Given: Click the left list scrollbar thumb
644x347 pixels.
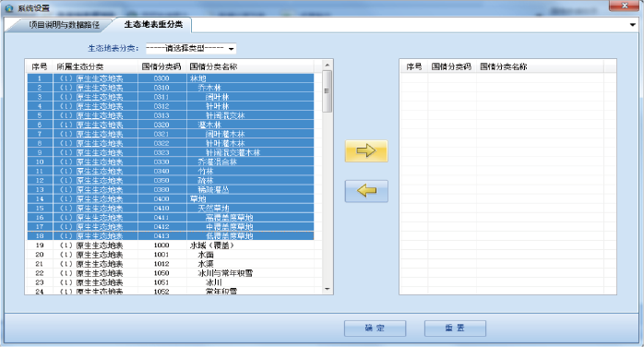Looking at the screenshot, I should click(327, 91).
